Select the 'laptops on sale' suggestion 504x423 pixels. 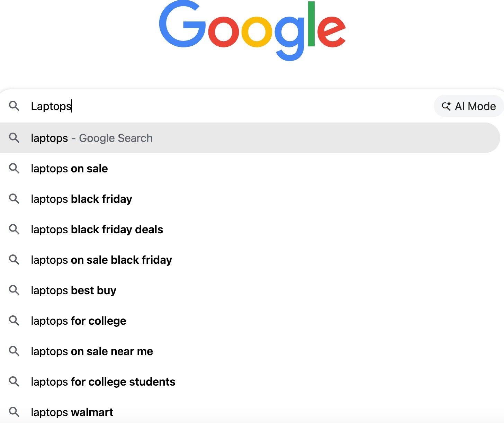pos(69,169)
